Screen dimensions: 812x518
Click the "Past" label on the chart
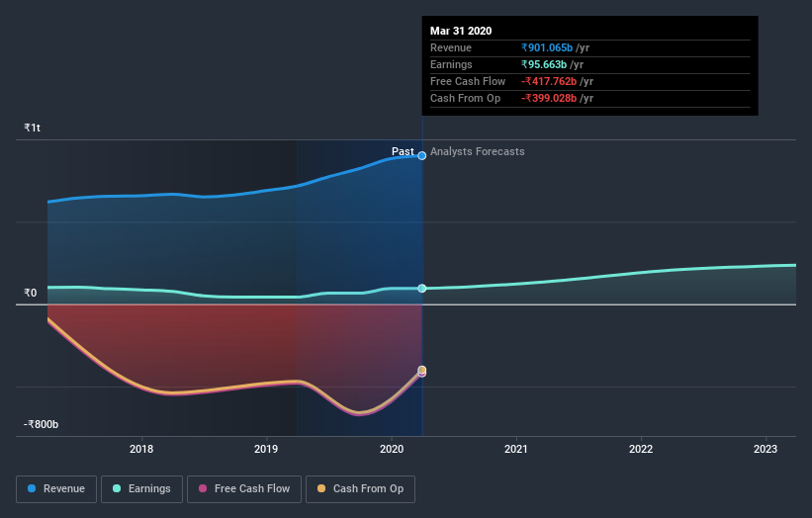tap(403, 152)
